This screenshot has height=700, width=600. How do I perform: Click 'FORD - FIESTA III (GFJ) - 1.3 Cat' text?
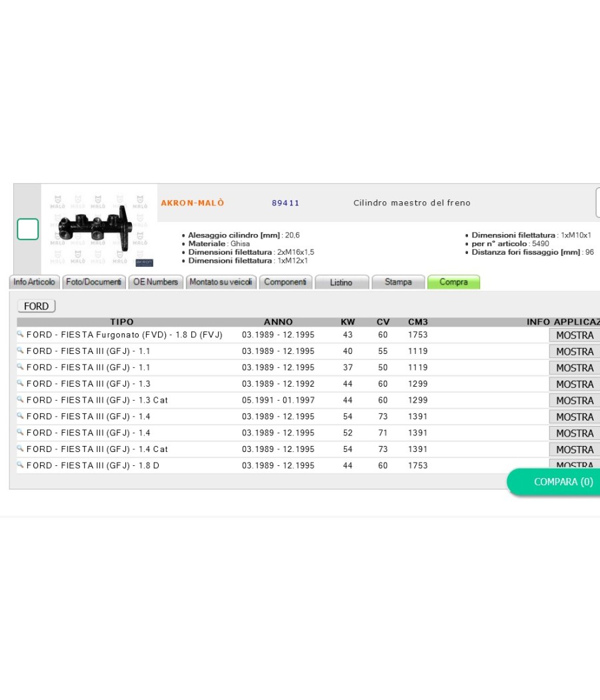click(97, 400)
